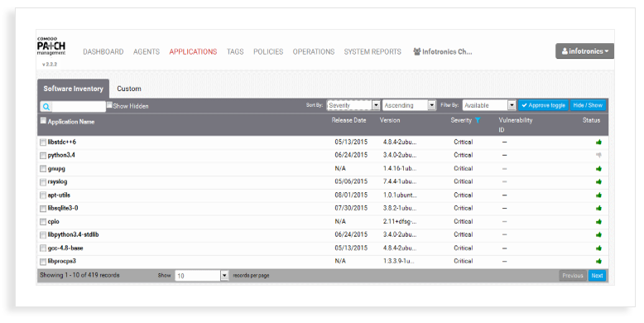
Task: Check the cpio row checkbox
Action: [43, 222]
